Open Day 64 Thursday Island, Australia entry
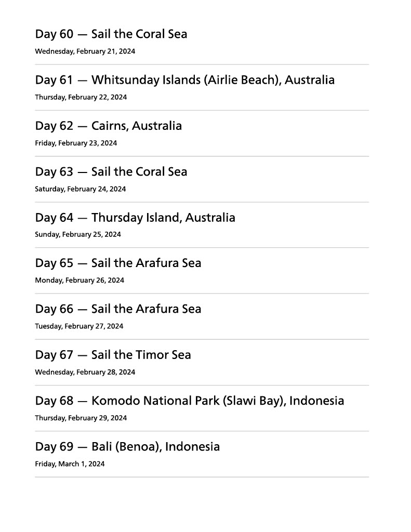 point(135,218)
